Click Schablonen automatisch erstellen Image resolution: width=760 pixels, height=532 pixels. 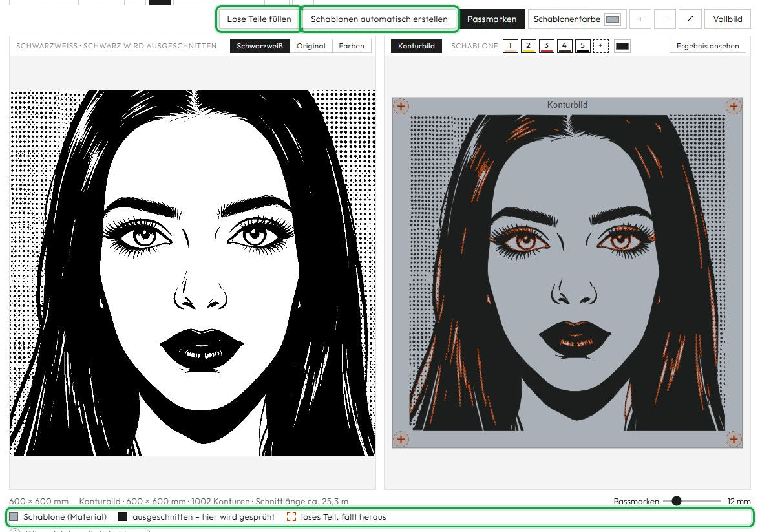[x=379, y=19]
